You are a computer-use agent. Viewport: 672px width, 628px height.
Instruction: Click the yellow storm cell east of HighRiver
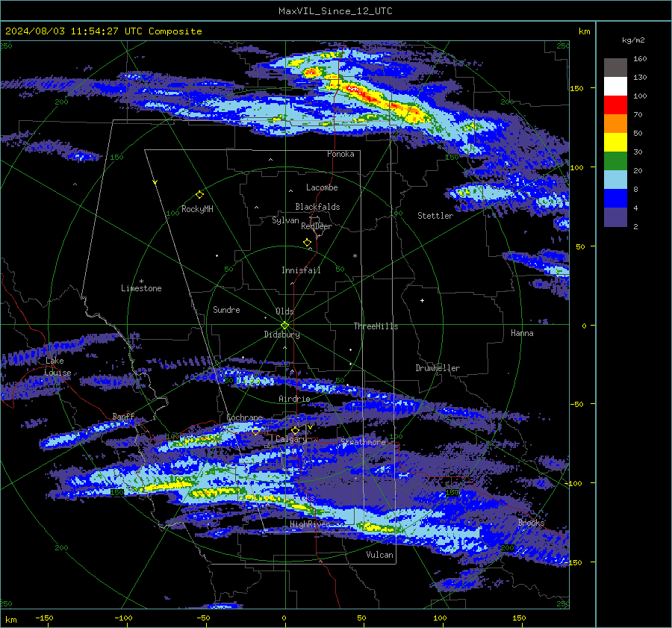[377, 528]
